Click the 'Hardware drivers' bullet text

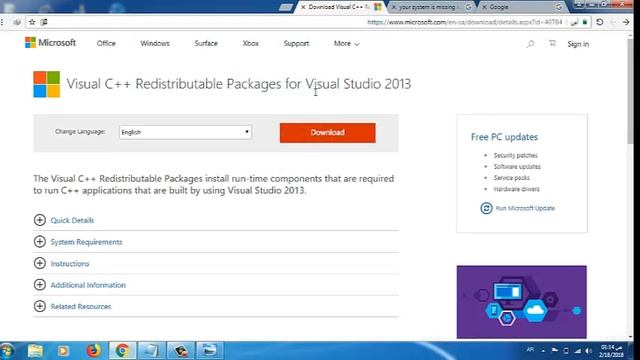point(516,189)
